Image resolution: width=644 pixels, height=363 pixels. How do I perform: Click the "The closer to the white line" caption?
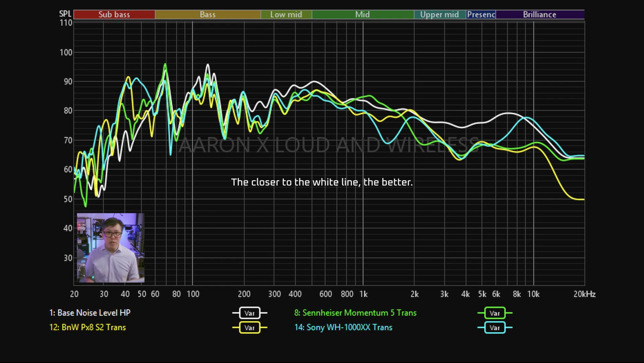coord(322,182)
